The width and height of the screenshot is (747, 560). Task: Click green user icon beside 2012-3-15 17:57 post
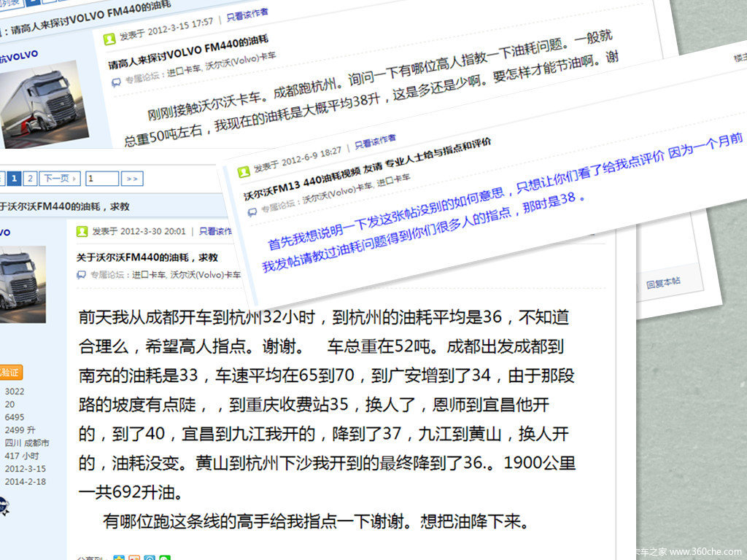pyautogui.click(x=109, y=39)
